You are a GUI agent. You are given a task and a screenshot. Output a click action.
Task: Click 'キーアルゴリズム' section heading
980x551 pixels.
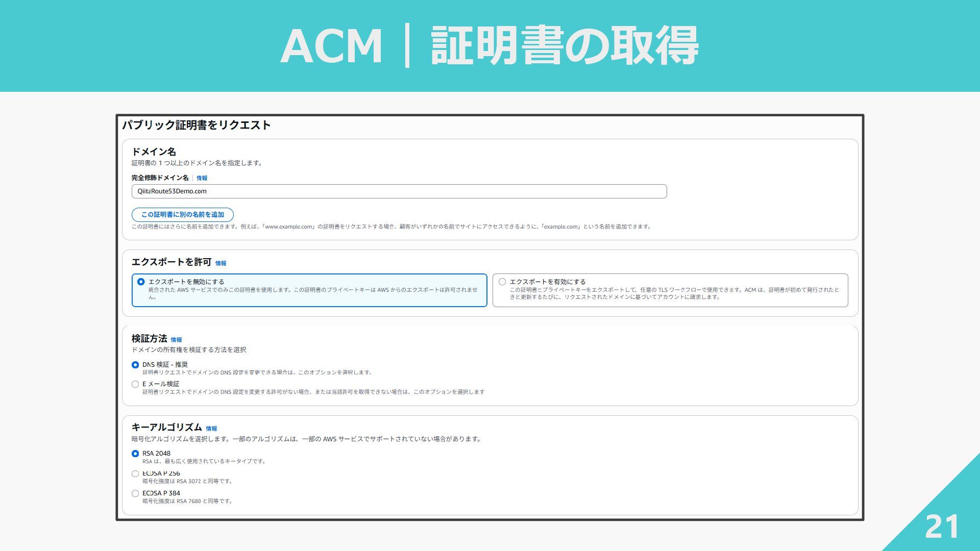click(167, 427)
